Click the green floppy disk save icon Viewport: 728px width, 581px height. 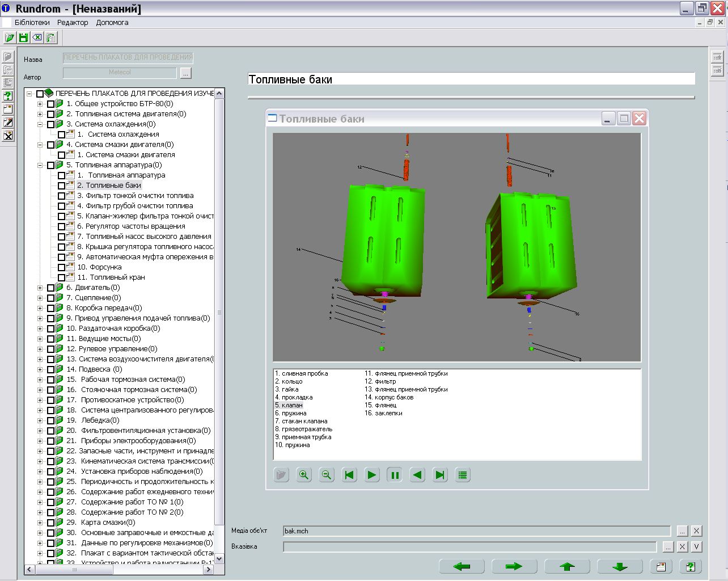pyautogui.click(x=23, y=37)
